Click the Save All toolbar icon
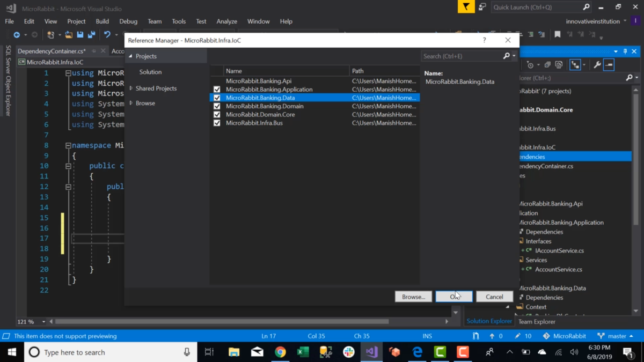This screenshot has height=362, width=644. 91,35
